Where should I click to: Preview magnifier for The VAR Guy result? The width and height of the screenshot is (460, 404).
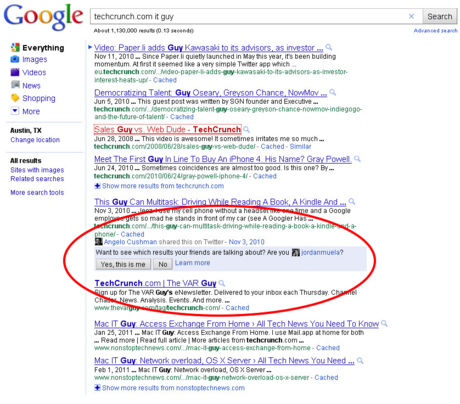[x=222, y=283]
